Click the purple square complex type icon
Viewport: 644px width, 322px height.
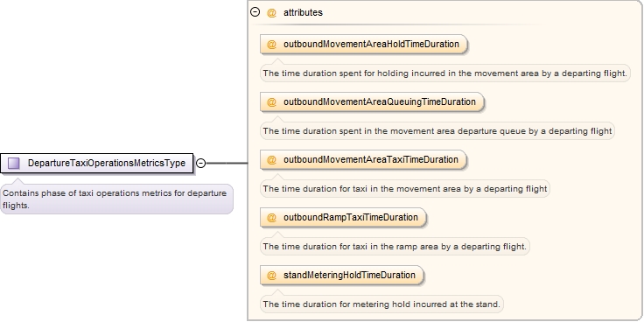(13, 164)
